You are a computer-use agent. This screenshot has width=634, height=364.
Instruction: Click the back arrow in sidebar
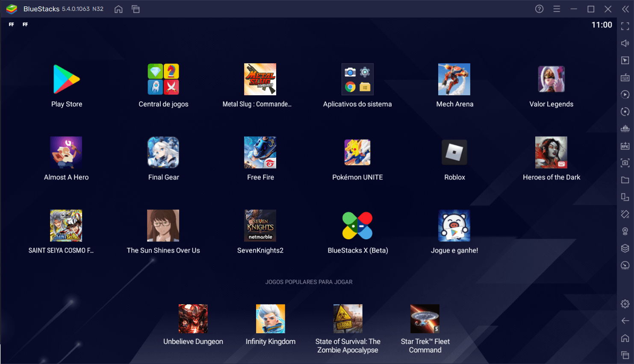click(625, 321)
